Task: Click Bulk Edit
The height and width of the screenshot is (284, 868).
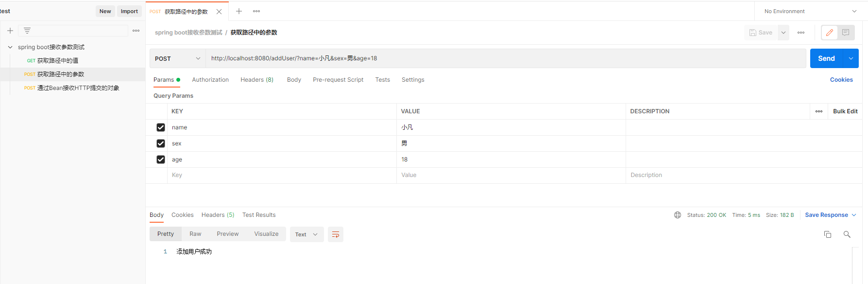Action: [x=845, y=111]
